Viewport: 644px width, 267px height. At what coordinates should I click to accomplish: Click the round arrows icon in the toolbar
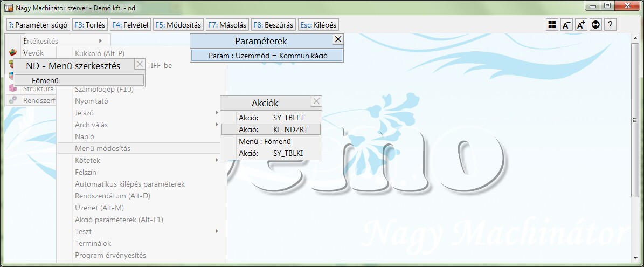[x=595, y=25]
